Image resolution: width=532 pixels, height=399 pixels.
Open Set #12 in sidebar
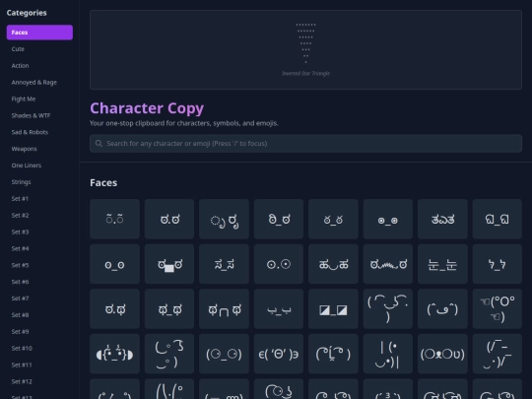[x=39, y=381]
